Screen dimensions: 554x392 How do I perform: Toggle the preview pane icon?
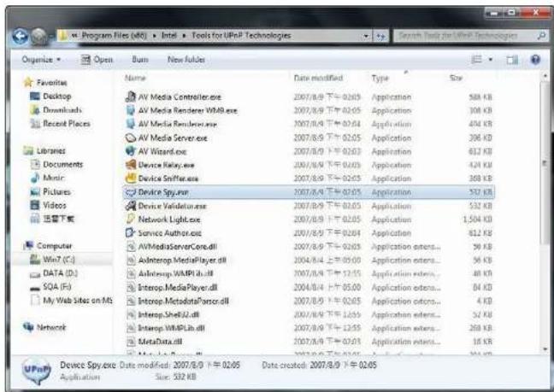(512, 60)
